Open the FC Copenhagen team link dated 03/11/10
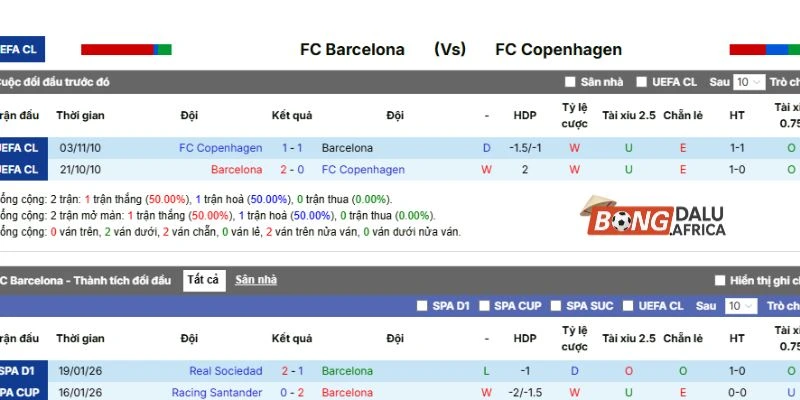The image size is (800, 400). tap(220, 148)
